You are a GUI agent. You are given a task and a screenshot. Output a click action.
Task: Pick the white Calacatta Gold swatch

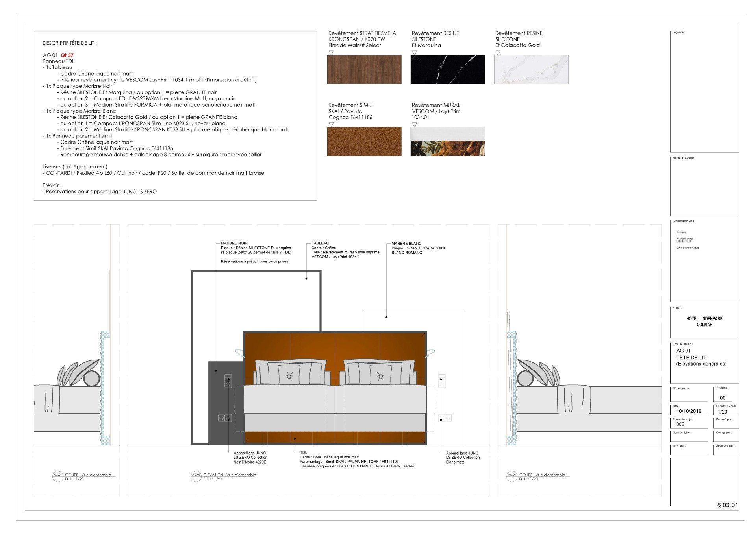pos(531,70)
